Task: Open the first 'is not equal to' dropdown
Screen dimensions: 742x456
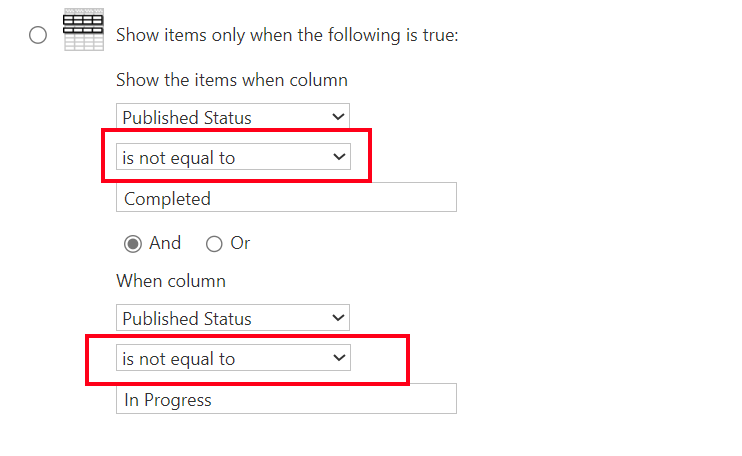Action: [x=232, y=157]
